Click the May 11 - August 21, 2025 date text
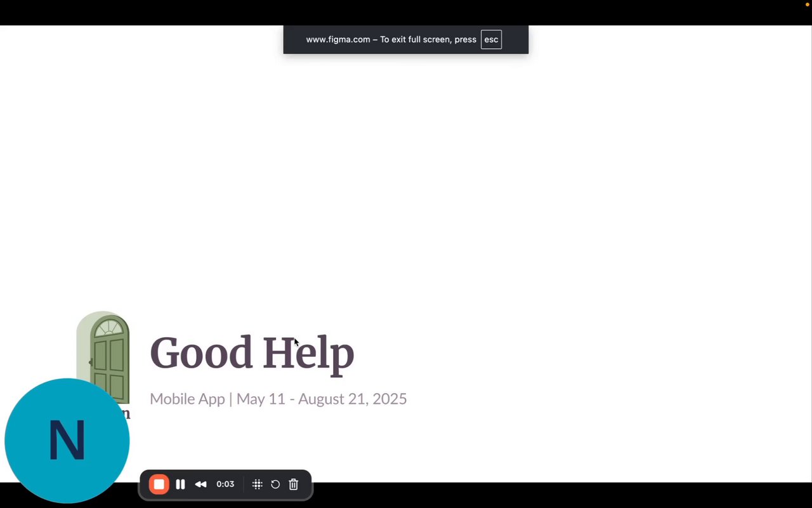The height and width of the screenshot is (508, 812). point(322,399)
